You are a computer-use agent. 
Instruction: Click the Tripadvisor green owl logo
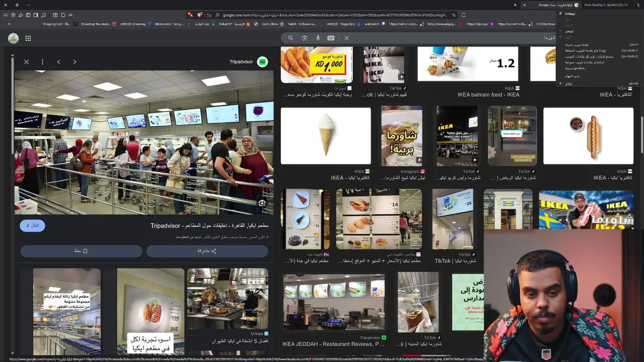tap(262, 62)
